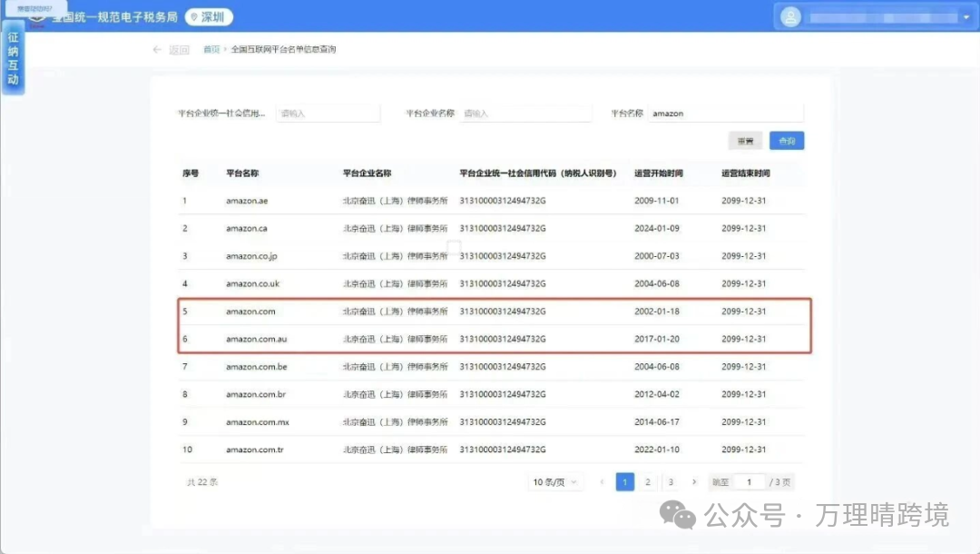Select page 3 in pagination
This screenshot has width=980, height=554.
(671, 482)
